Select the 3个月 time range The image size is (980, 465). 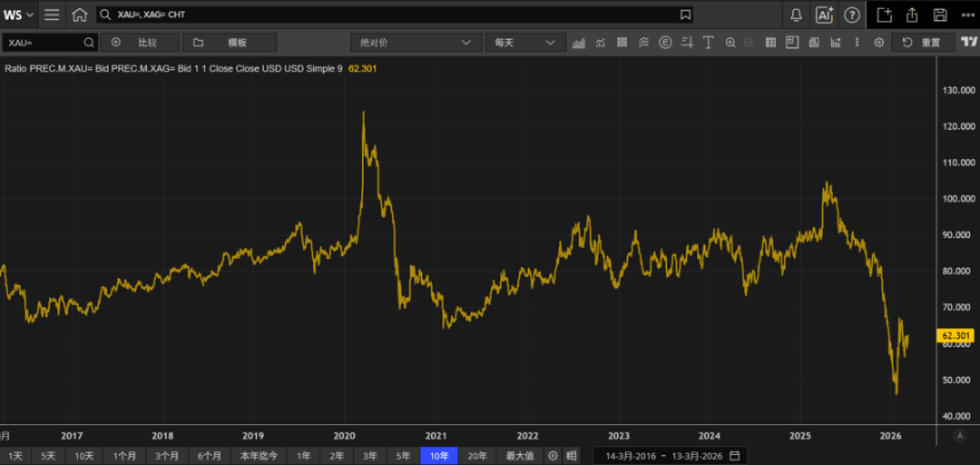click(167, 456)
